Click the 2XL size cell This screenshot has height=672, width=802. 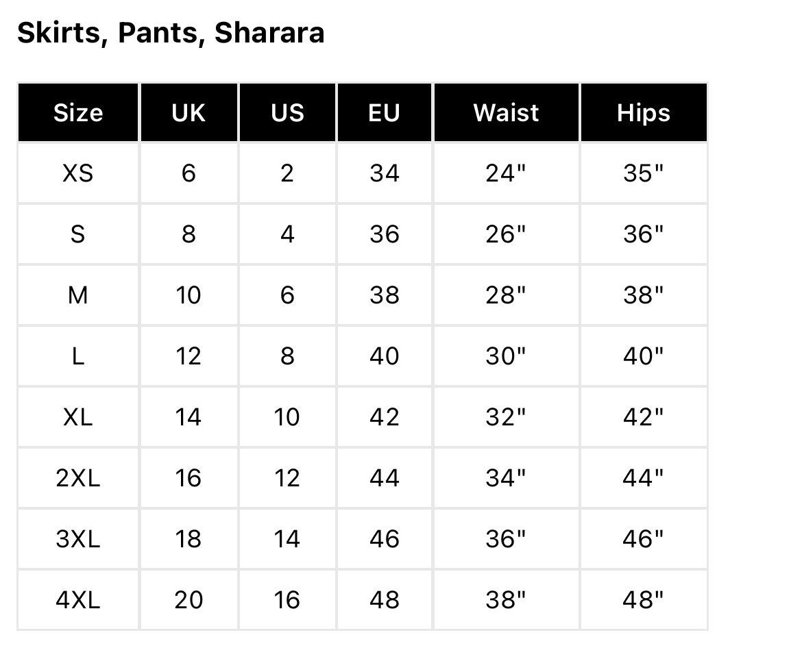[77, 478]
